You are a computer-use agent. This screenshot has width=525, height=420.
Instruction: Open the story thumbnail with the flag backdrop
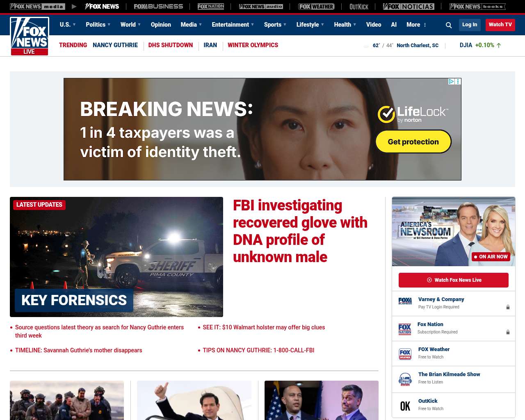point(322,400)
